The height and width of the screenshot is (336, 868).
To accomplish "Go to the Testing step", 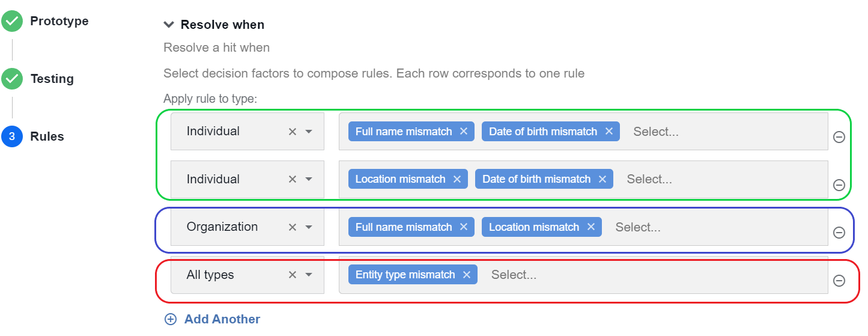I will click(52, 79).
